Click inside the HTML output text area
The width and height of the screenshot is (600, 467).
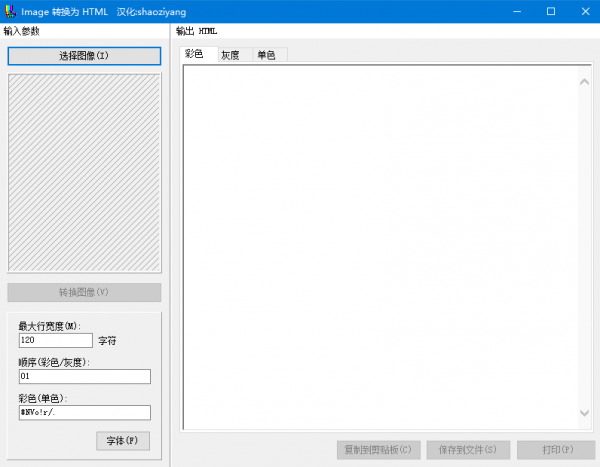(x=381, y=247)
